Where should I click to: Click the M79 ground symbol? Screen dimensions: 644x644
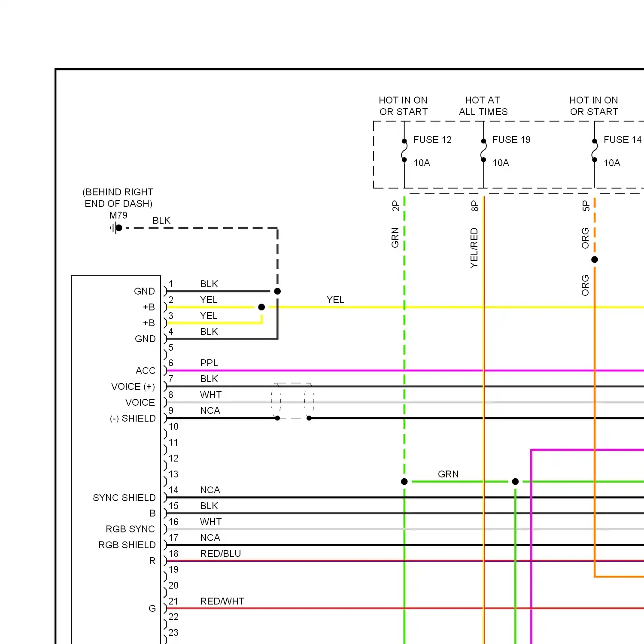pyautogui.click(x=116, y=228)
